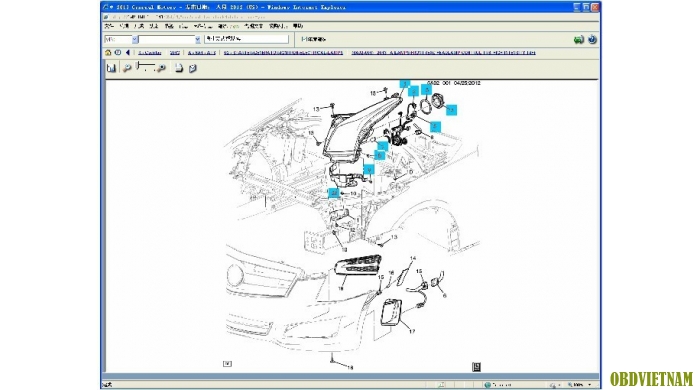
Task: Go to the home page icon
Action: (x=108, y=53)
